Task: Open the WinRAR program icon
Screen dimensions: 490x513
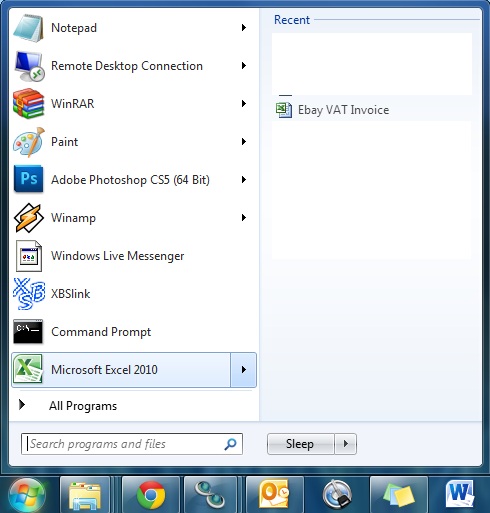Action: [x=28, y=104]
